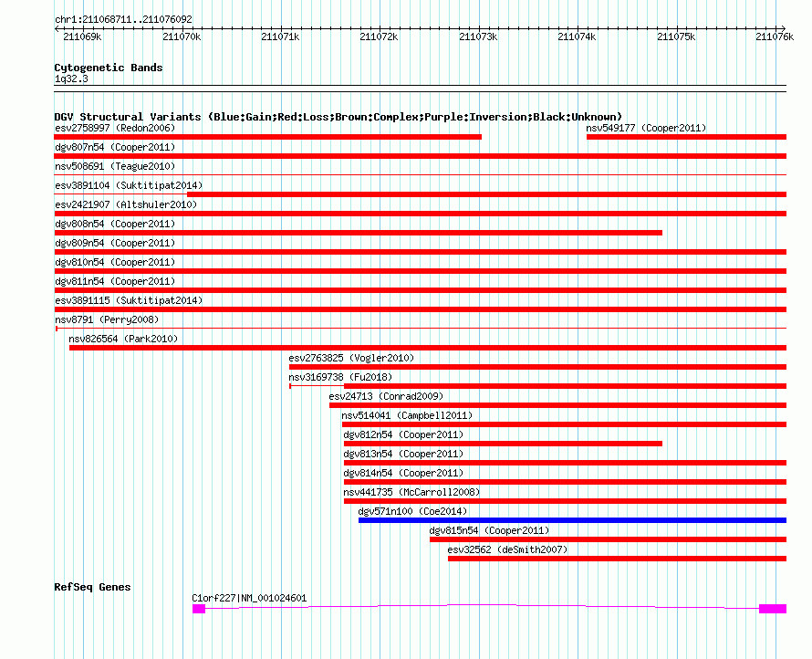Open nsv3169738 (Fu2018) variant
The height and width of the screenshot is (659, 812).
pos(340,377)
